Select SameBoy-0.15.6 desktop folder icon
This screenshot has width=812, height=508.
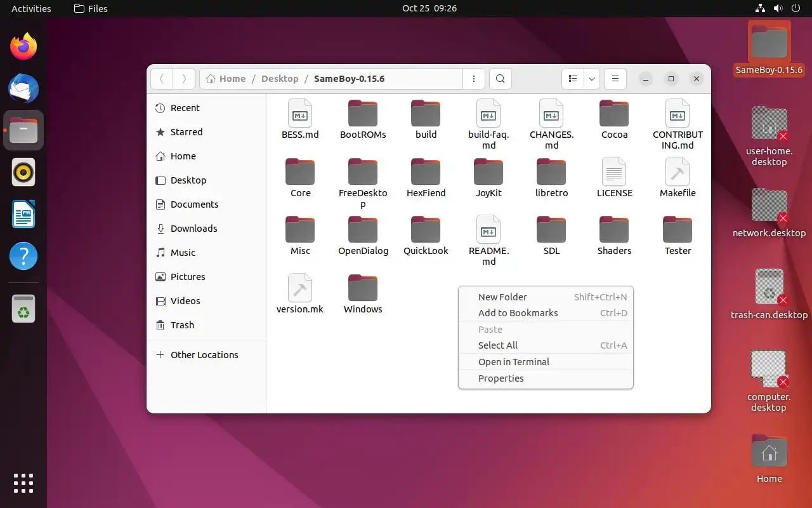coord(769,49)
